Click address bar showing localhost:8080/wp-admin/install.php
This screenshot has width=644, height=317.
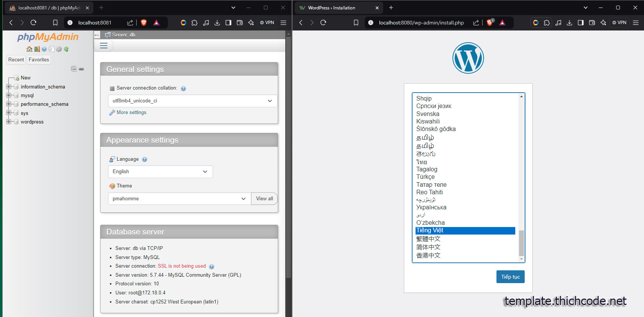421,23
